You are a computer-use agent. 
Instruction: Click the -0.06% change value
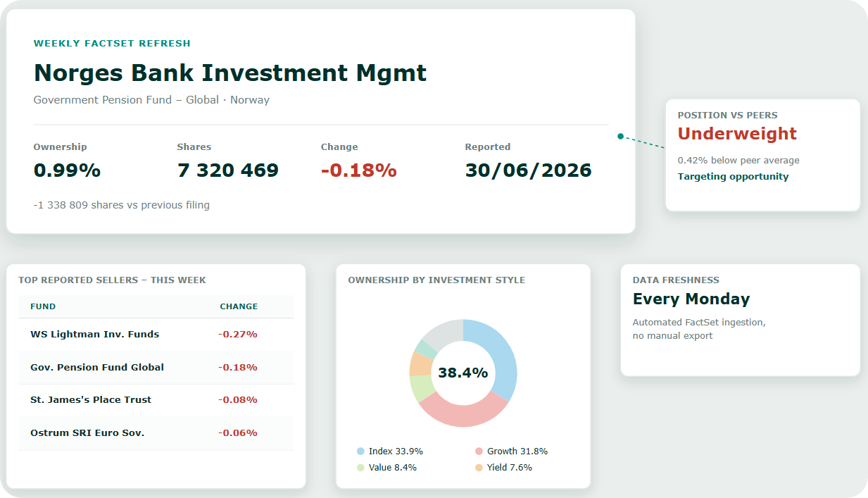pyautogui.click(x=237, y=433)
